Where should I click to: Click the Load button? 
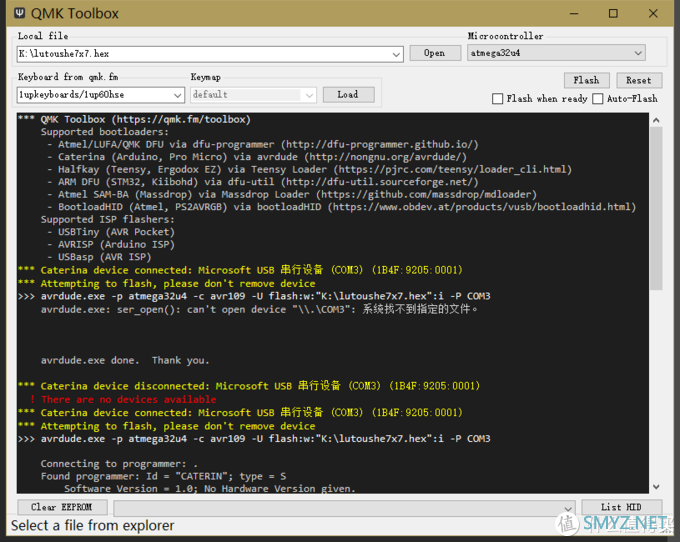point(348,95)
